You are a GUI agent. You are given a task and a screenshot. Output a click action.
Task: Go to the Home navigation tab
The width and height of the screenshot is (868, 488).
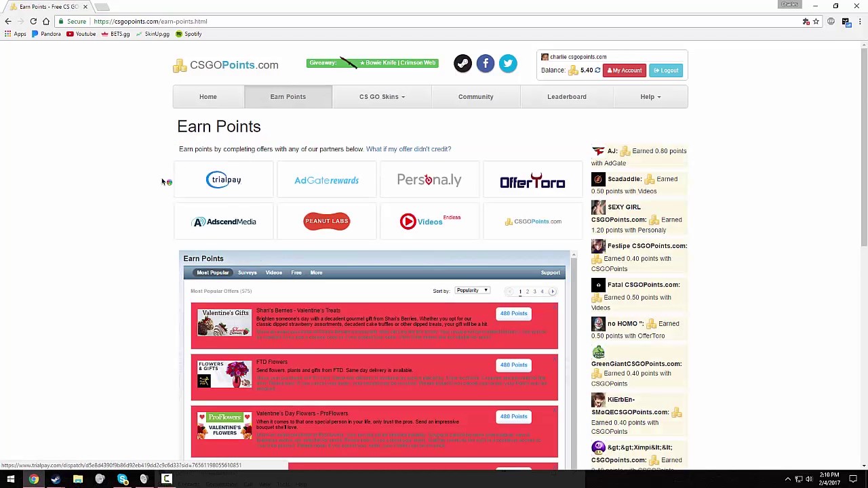(208, 97)
